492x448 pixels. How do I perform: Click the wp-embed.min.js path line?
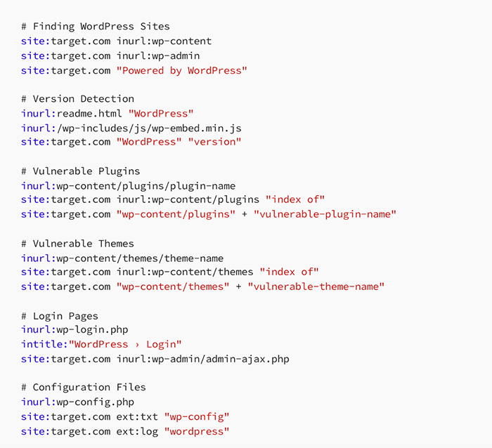coord(131,128)
